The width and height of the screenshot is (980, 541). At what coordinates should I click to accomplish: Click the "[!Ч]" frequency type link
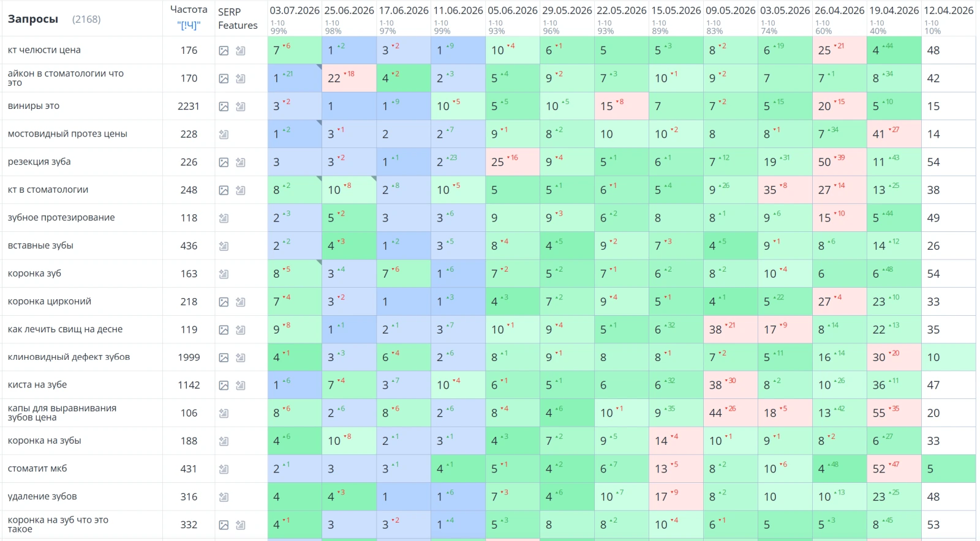pyautogui.click(x=189, y=25)
